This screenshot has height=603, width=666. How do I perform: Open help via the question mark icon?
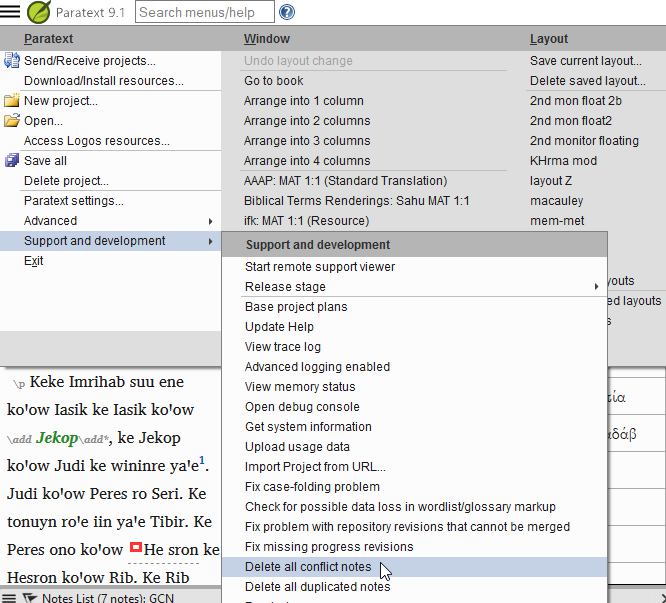[x=287, y=12]
